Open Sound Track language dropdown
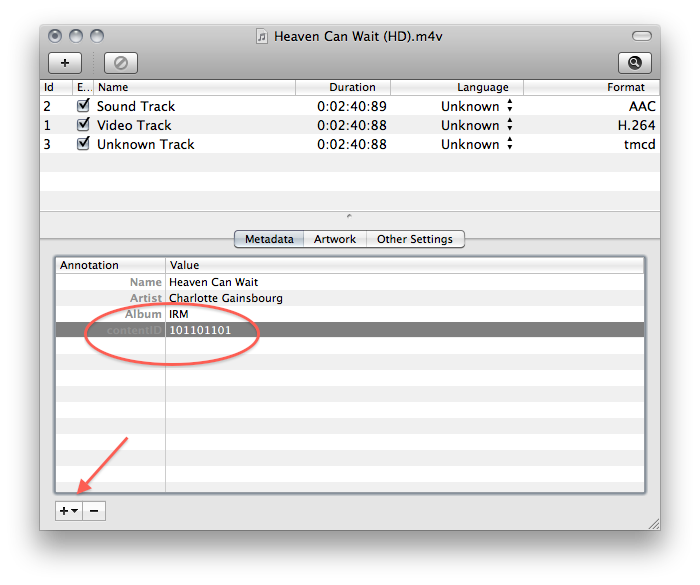 [x=509, y=106]
